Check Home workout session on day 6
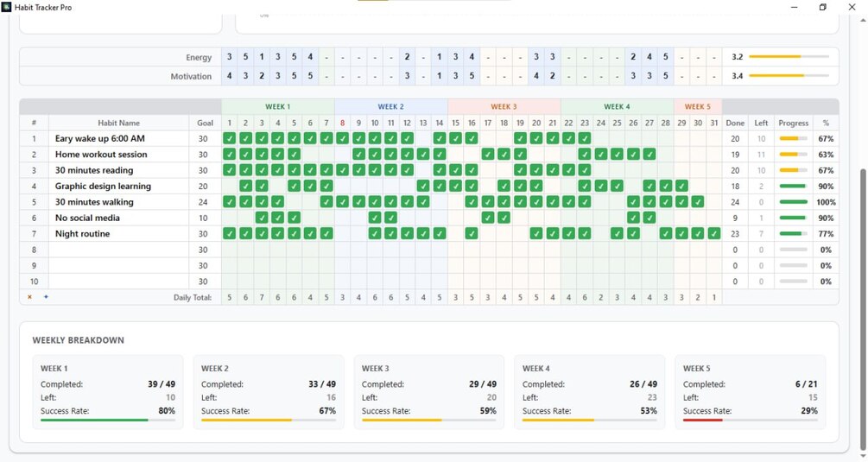Viewport: 868px width, 462px height. click(x=310, y=155)
